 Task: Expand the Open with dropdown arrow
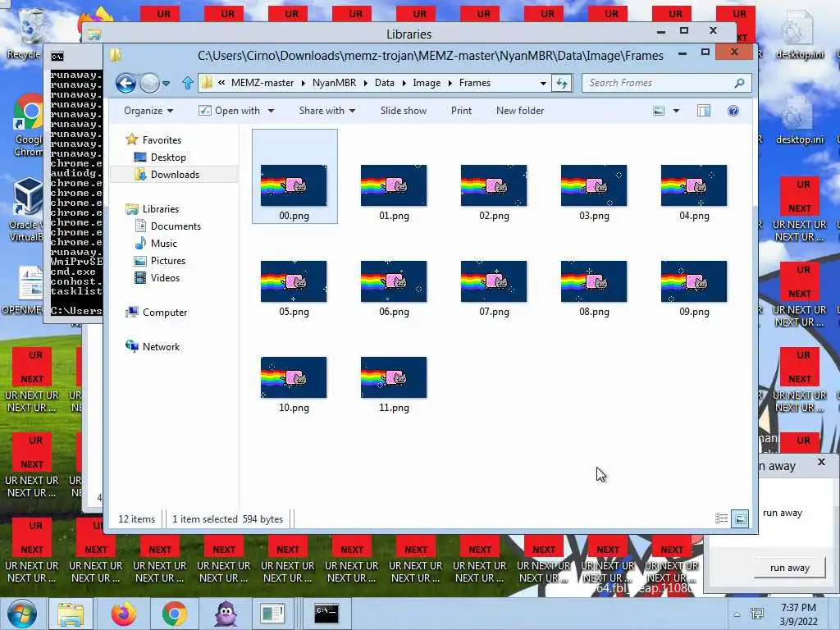pyautogui.click(x=271, y=111)
